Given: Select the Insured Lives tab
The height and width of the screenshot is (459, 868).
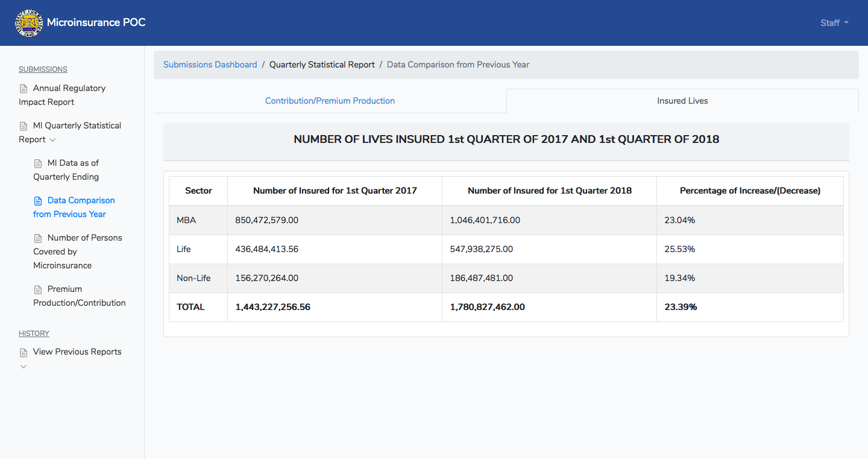Looking at the screenshot, I should (x=682, y=101).
